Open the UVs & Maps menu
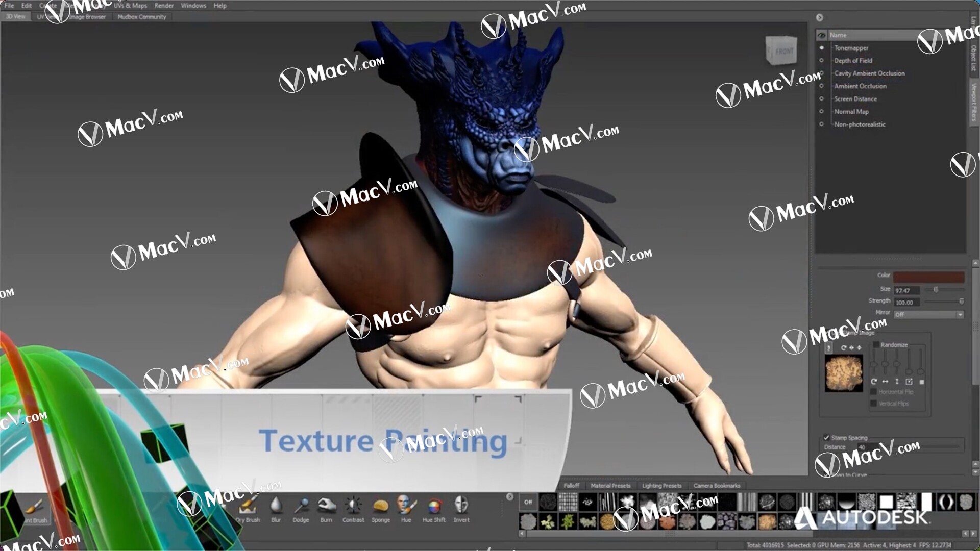This screenshot has width=980, height=551. coord(130,6)
